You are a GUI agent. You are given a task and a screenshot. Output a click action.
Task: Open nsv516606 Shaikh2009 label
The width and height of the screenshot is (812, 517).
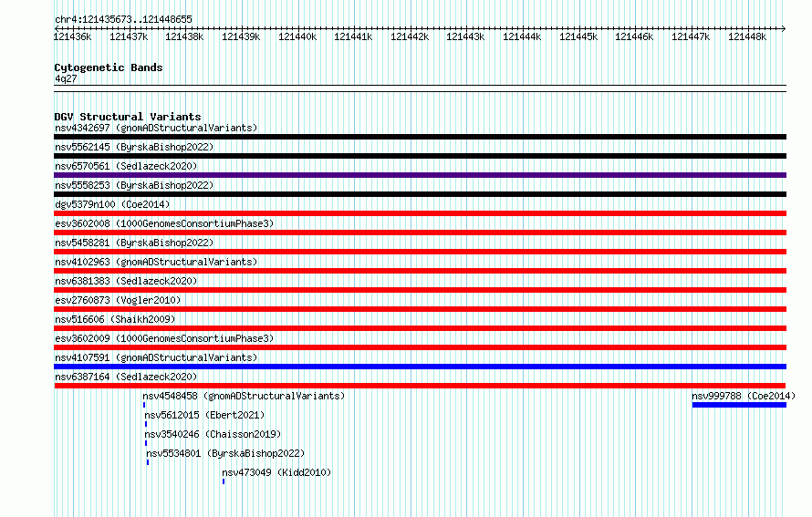click(x=115, y=319)
